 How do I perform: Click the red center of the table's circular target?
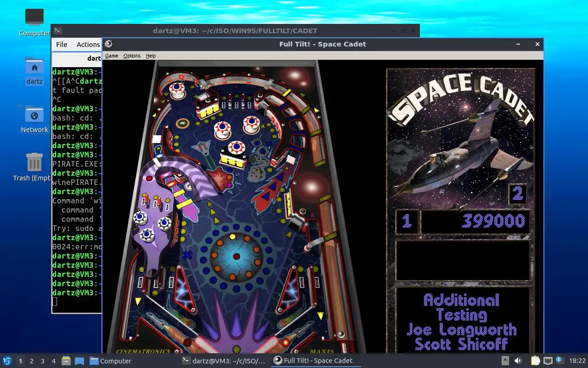tap(236, 256)
